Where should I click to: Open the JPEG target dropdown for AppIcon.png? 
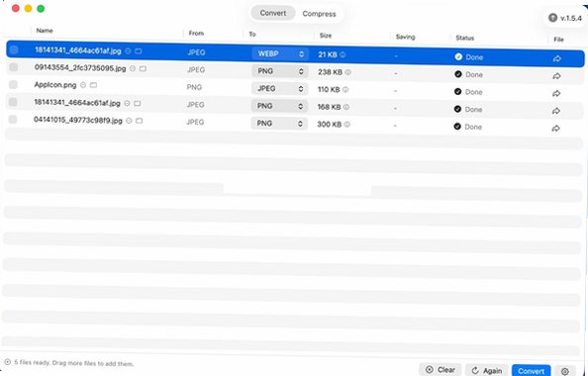pyautogui.click(x=279, y=89)
